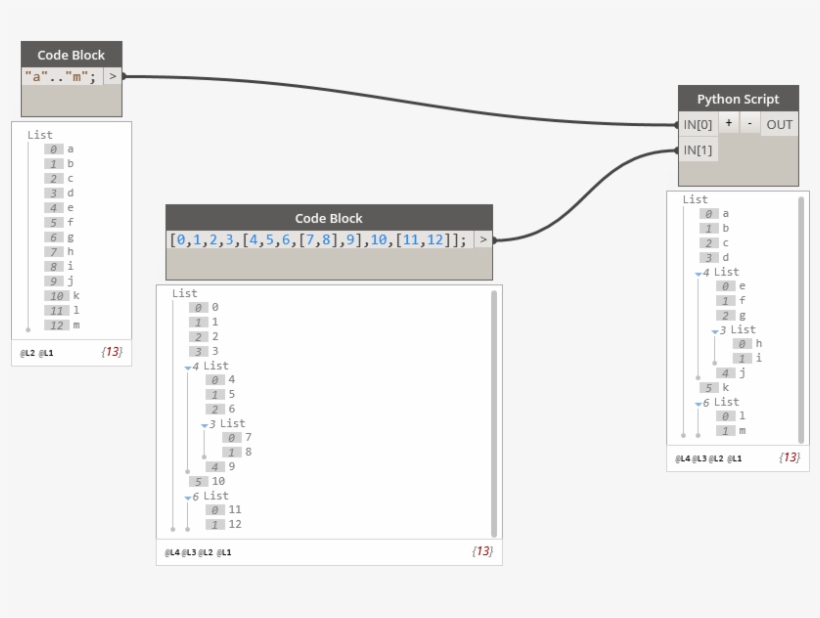Click the {13} item count on the numbers preview
The width and height of the screenshot is (820, 618).
(x=484, y=550)
